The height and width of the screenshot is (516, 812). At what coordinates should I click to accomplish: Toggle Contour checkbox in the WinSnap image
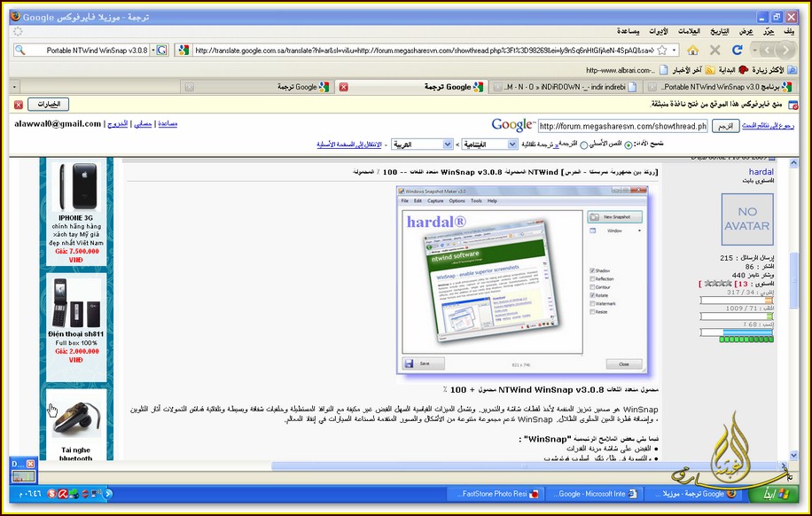tap(592, 287)
